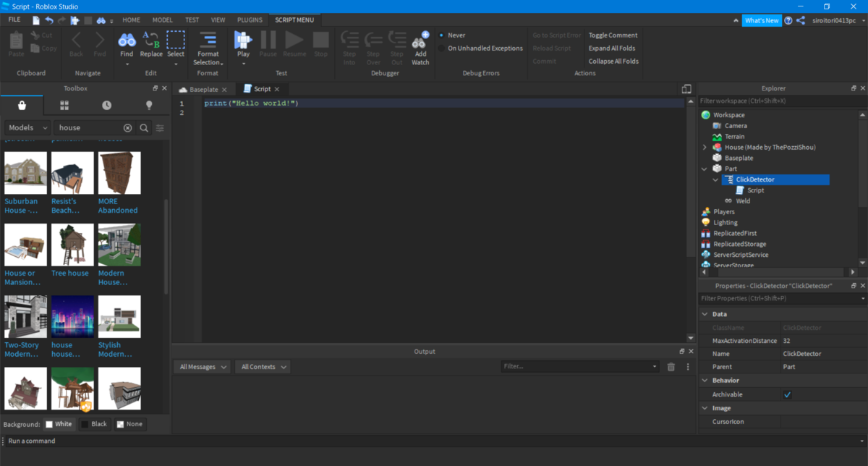Image resolution: width=868 pixels, height=466 pixels.
Task: Select the Tree house model thumbnail
Action: tap(72, 245)
